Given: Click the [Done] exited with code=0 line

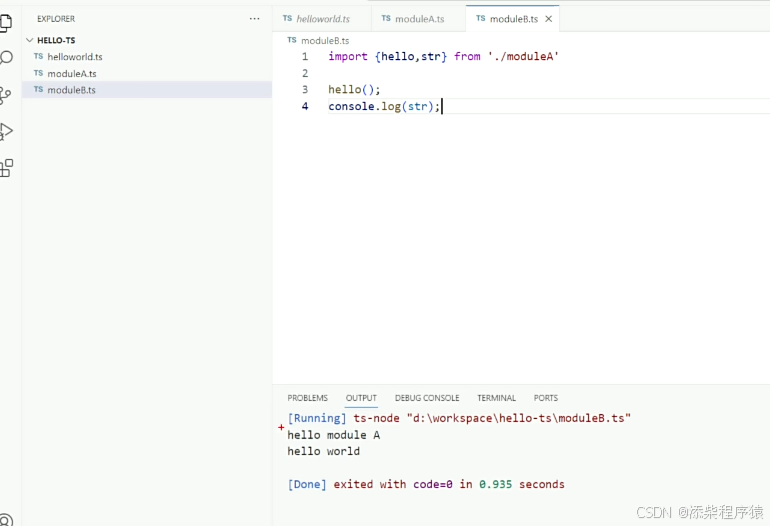Looking at the screenshot, I should click(426, 484).
